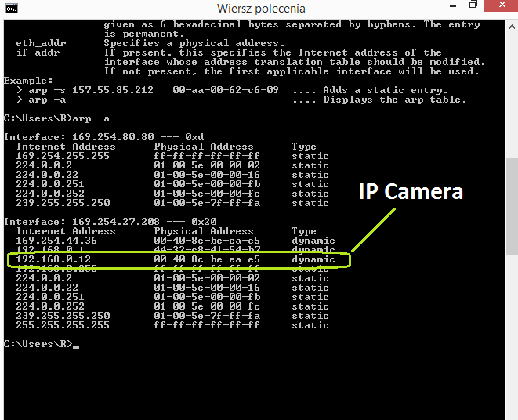Screen dimensions: 518x420
Task: Restore down the Wiersz polecenia window
Action: [473, 5]
